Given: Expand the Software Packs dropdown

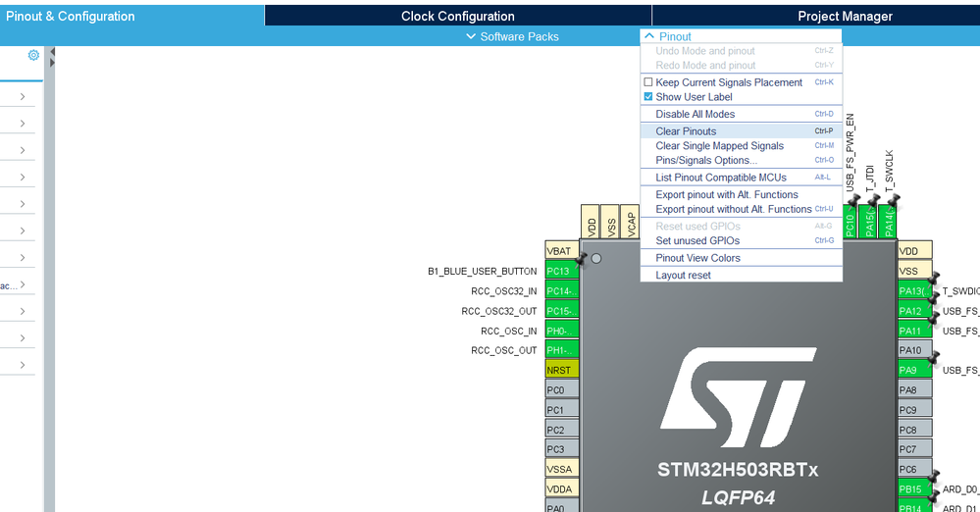Looking at the screenshot, I should click(x=512, y=36).
